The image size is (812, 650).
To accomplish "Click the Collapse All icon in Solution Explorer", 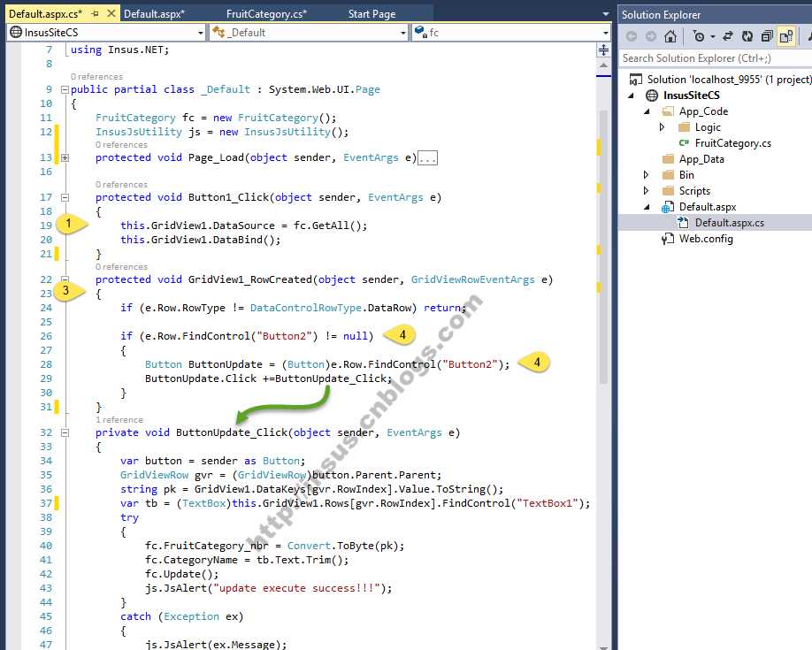I will pyautogui.click(x=766, y=36).
